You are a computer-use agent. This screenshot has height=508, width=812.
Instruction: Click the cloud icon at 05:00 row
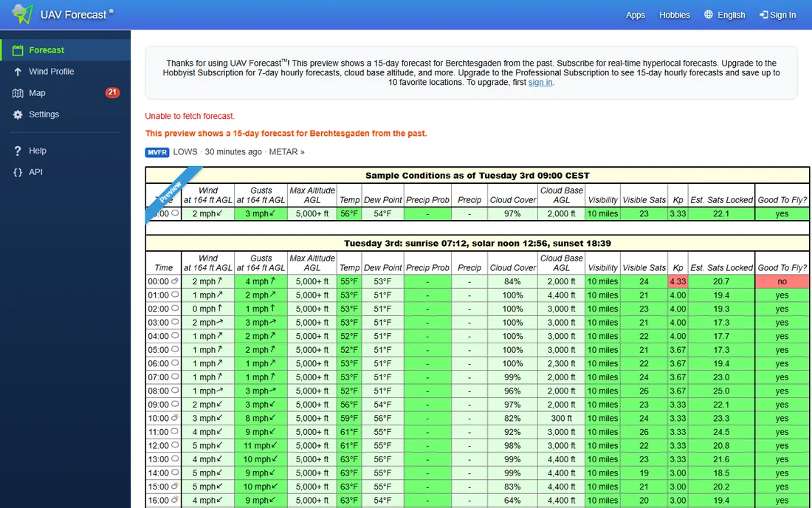click(175, 349)
